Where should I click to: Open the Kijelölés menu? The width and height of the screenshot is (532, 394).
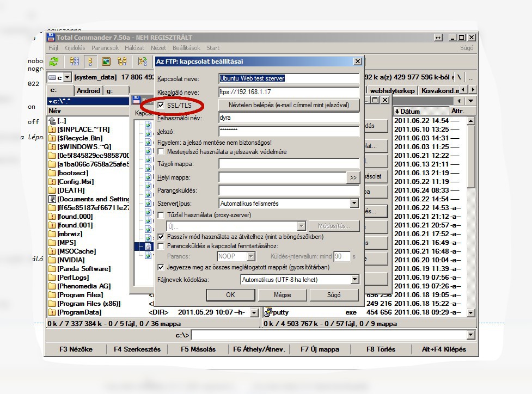(75, 48)
